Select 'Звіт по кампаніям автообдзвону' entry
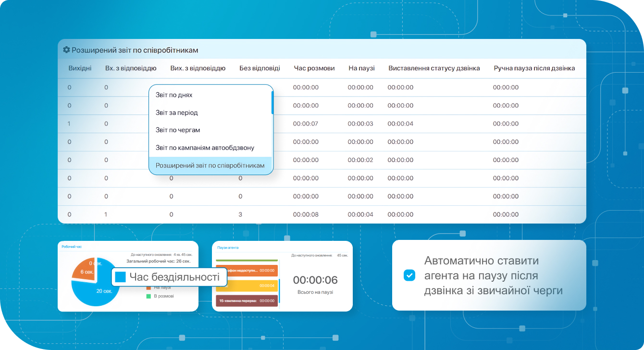Viewport: 644px width, 350px height. coord(205,148)
